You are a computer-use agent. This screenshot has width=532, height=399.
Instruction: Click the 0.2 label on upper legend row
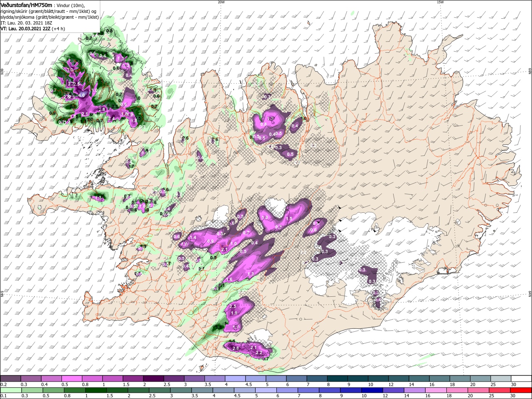[3, 384]
